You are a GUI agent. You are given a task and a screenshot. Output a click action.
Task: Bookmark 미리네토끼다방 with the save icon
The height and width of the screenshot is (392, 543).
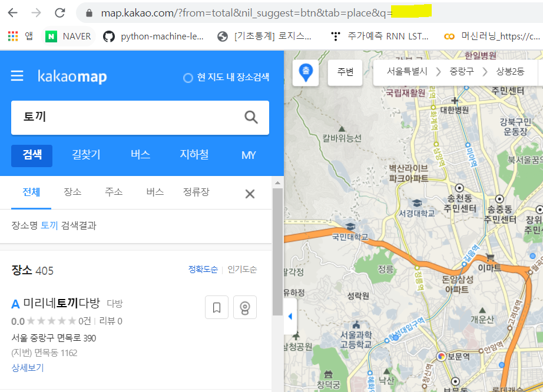coord(217,307)
